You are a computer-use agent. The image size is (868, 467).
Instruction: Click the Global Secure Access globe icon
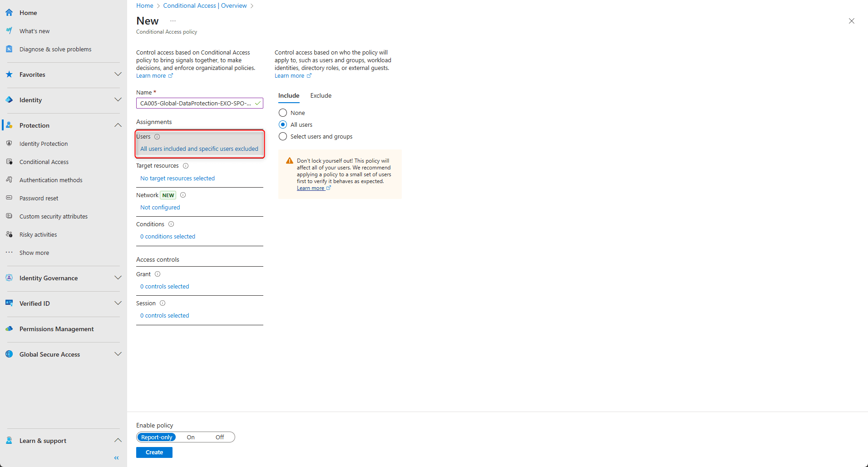[x=9, y=354]
